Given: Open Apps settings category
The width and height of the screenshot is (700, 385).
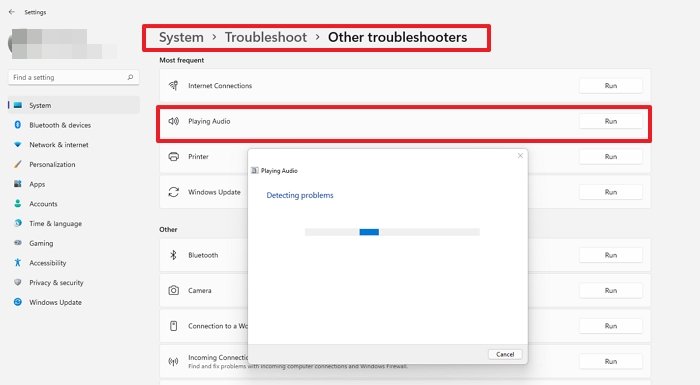Looking at the screenshot, I should 74,184.
